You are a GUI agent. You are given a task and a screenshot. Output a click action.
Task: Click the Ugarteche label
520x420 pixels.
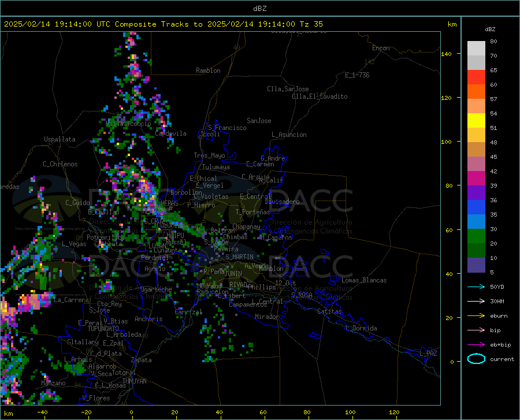pos(156,289)
